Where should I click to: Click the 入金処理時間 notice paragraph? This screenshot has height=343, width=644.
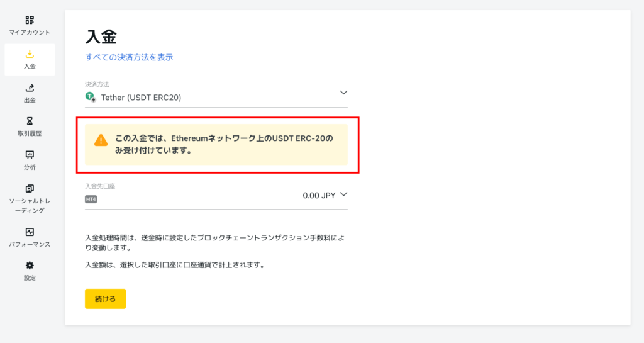pos(215,243)
